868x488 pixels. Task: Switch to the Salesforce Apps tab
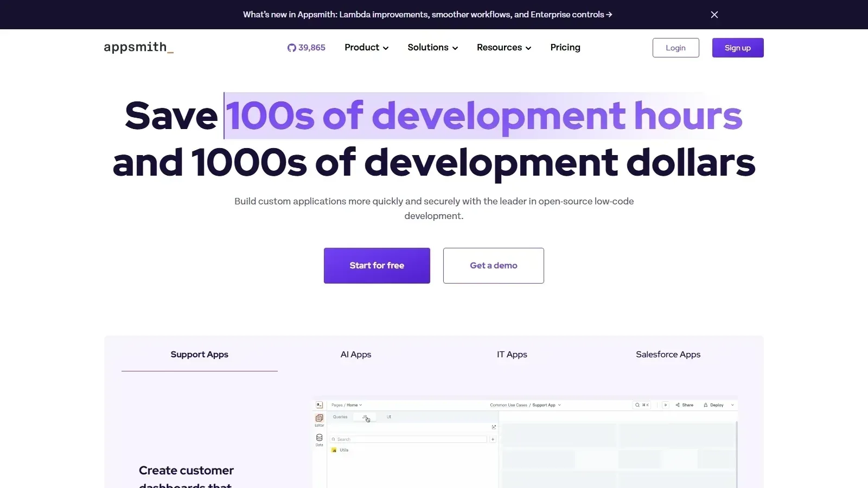(668, 355)
